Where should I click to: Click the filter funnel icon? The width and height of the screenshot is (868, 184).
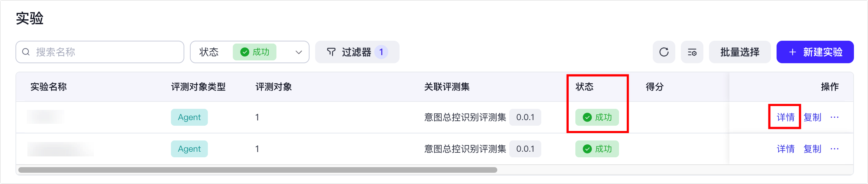point(331,52)
